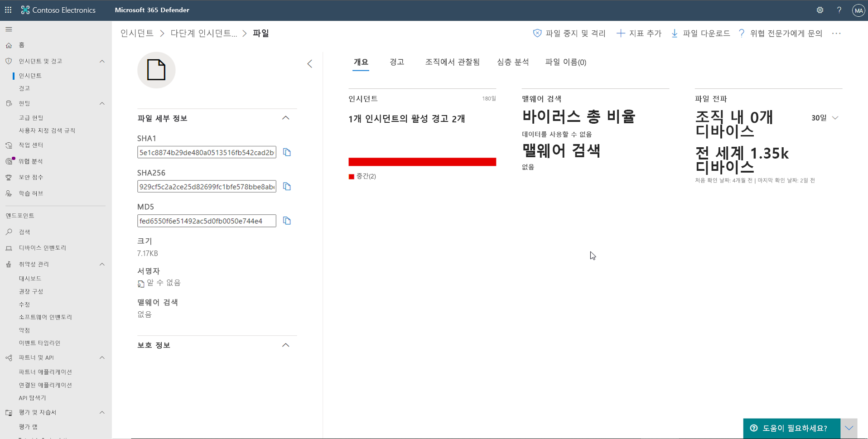The width and height of the screenshot is (868, 439).
Task: Collapse the 헌팅 nav group
Action: point(102,103)
